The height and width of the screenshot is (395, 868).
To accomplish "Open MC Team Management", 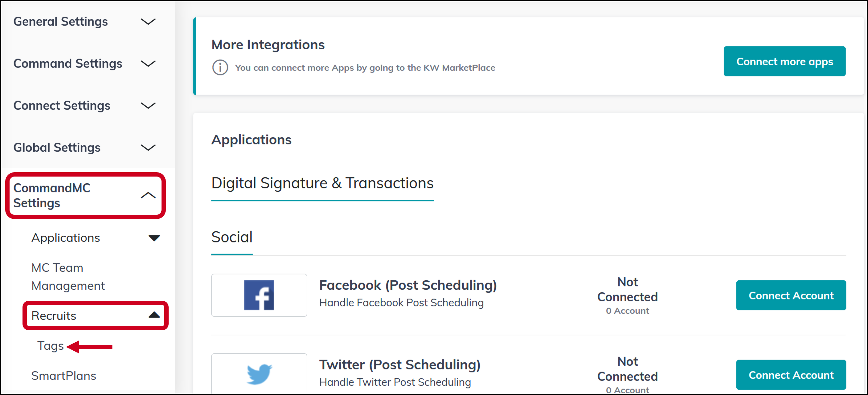I will point(68,276).
